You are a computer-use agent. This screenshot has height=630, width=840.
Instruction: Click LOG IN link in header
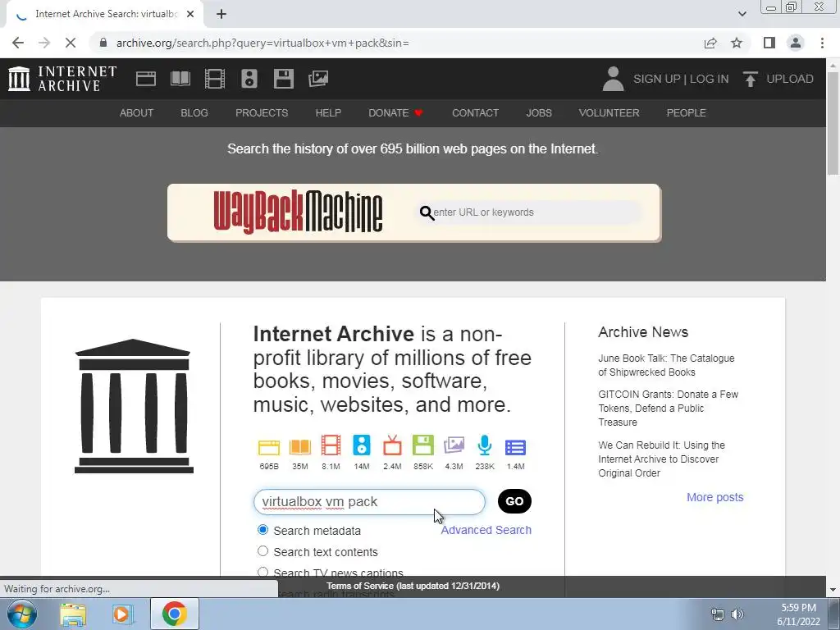[709, 79]
